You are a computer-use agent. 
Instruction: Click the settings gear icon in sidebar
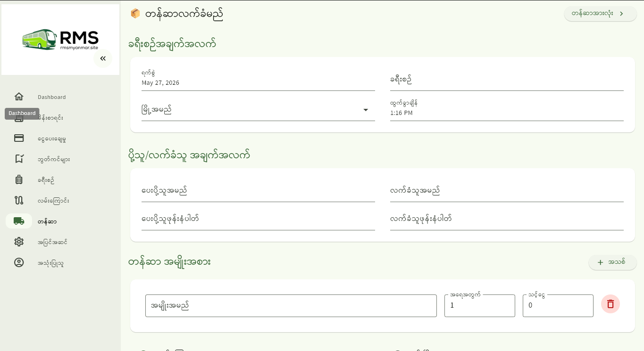coord(19,242)
